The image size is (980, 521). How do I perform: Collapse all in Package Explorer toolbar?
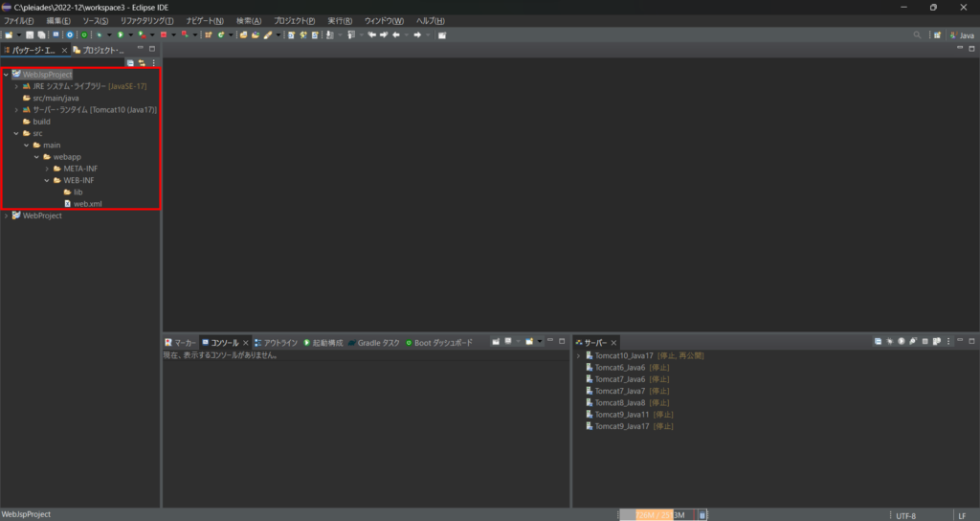coord(130,62)
